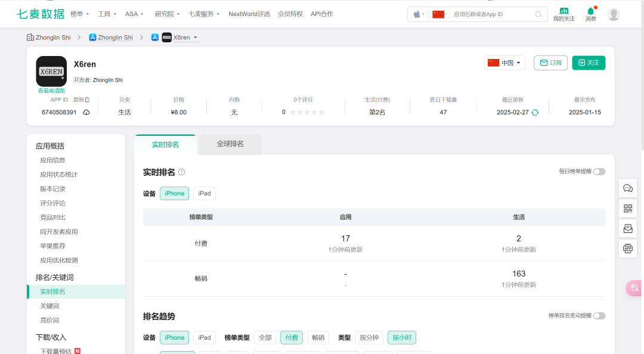Click the feedback inbox icon on right rail
Screen dimensions: 644x354
(x=628, y=228)
